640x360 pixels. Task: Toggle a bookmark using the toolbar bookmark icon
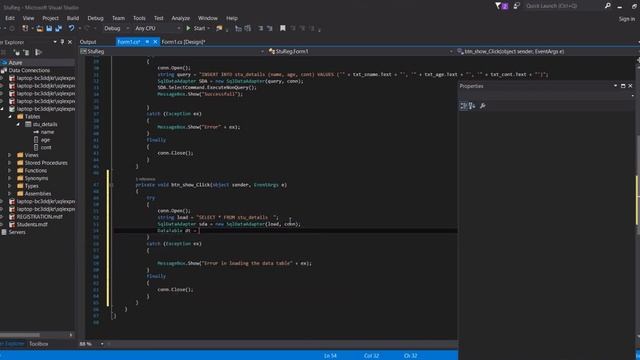pyautogui.click(x=282, y=29)
